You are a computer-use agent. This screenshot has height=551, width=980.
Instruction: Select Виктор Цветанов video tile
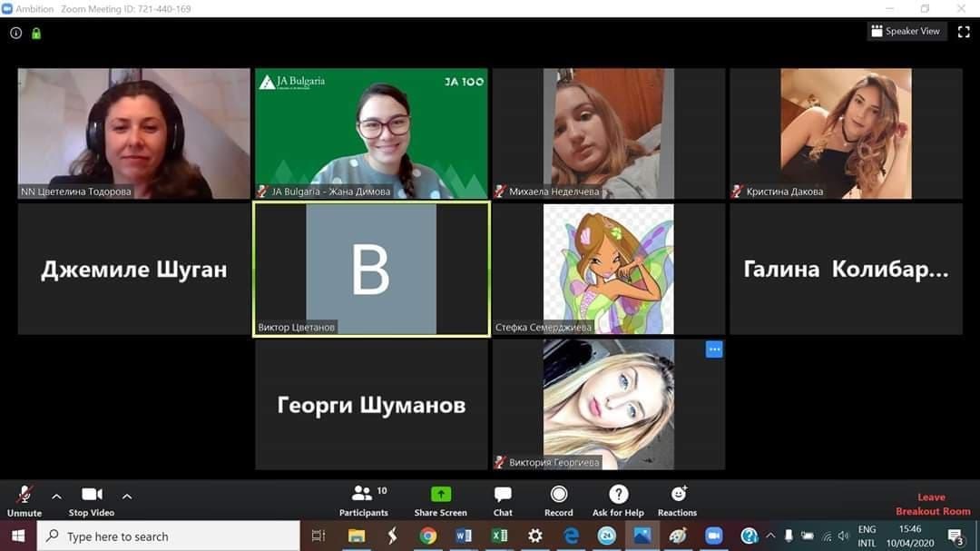(371, 269)
